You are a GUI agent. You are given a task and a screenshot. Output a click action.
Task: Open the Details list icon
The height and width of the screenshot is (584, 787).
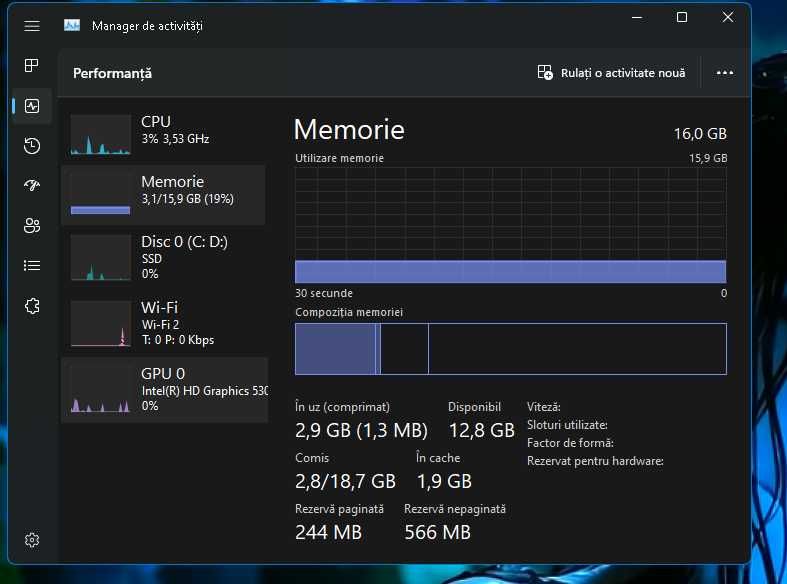click(32, 265)
